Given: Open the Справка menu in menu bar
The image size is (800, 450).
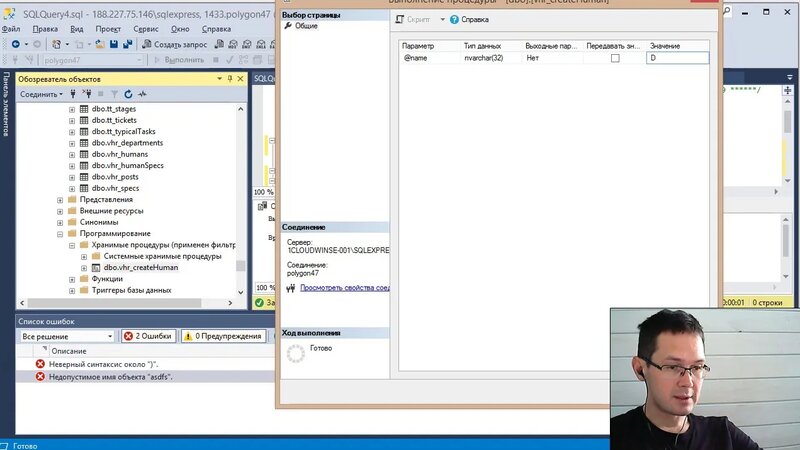Looking at the screenshot, I should [216, 29].
